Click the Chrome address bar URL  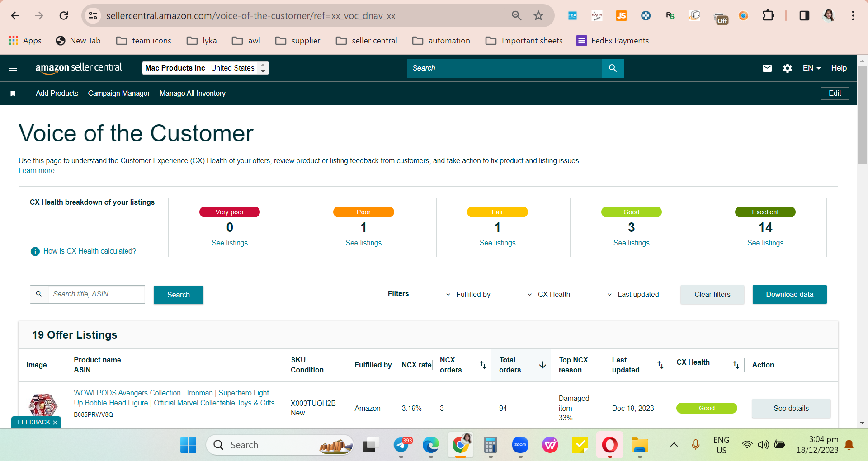(251, 16)
